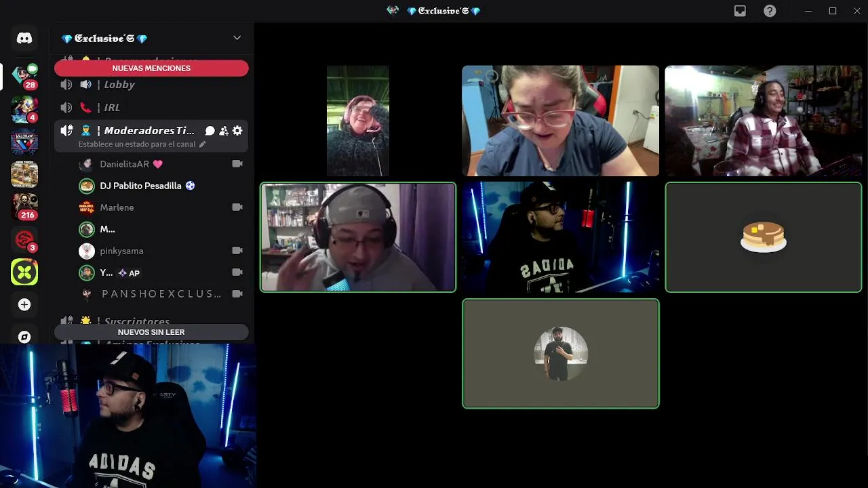
Task: Edit channel status pencil icon
Action: 202,144
